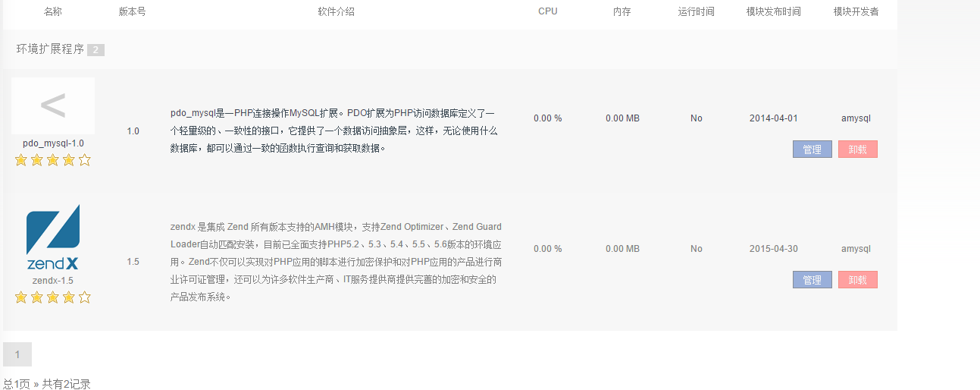
Task: Click the zendx-1.5 module name
Action: [x=53, y=281]
